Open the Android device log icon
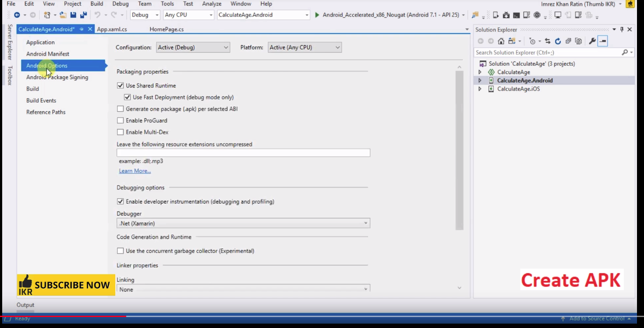This screenshot has height=328, width=644. click(527, 15)
